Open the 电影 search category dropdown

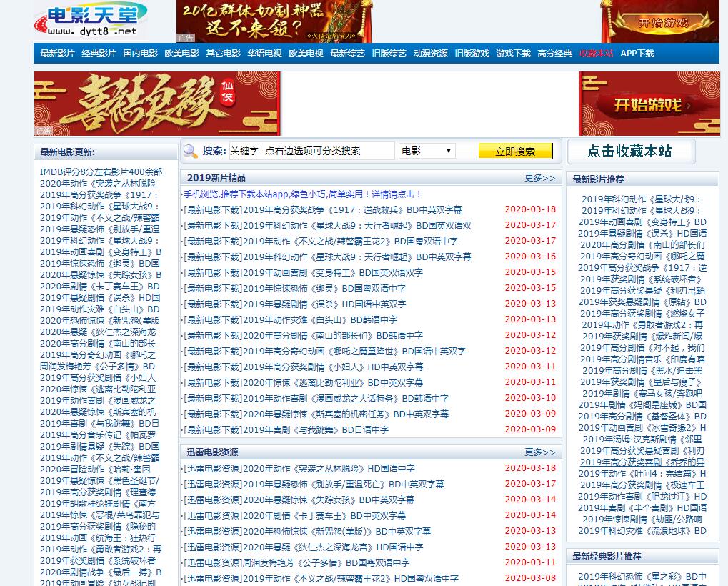click(427, 151)
